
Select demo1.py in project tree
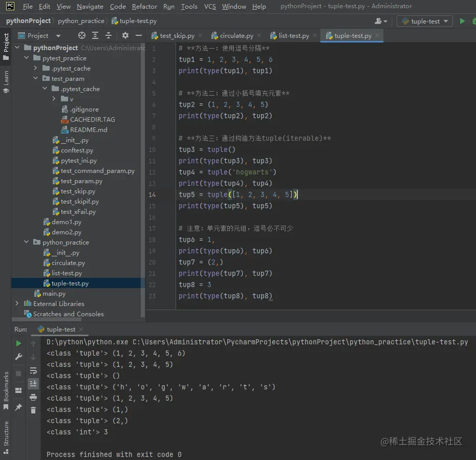(x=67, y=222)
